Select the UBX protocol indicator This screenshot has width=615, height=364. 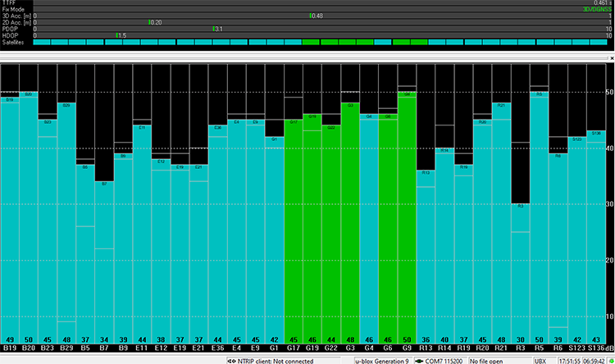[541, 359]
